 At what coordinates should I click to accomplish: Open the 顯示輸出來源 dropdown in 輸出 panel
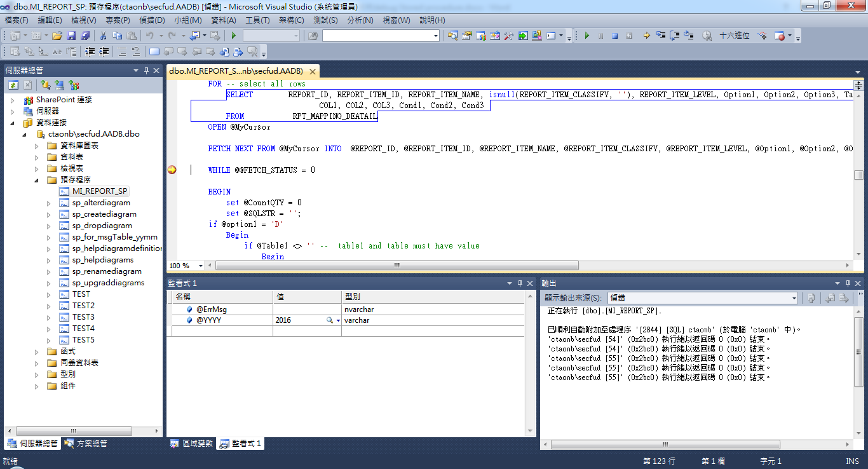pos(793,297)
